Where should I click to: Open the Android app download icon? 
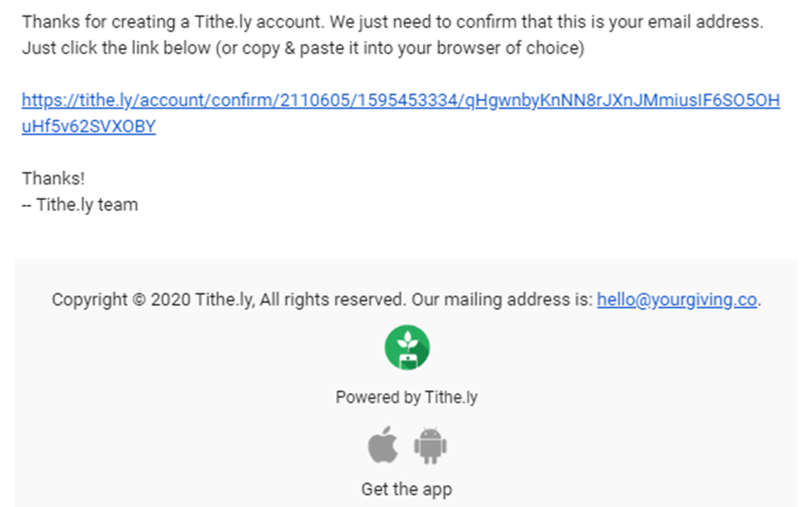430,445
